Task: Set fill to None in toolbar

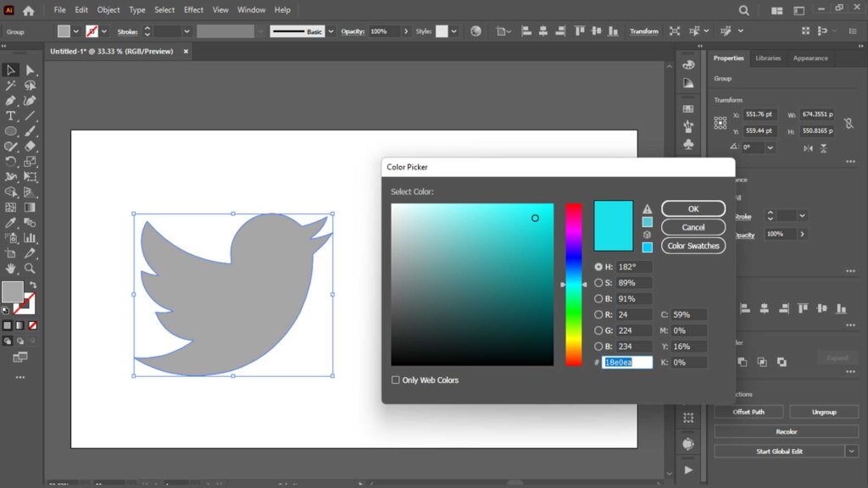Action: coord(33,326)
